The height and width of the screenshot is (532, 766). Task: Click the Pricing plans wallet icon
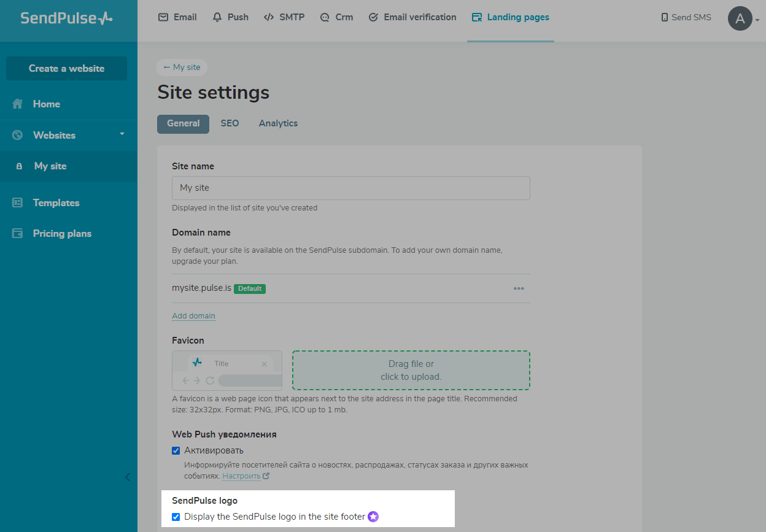pos(18,233)
